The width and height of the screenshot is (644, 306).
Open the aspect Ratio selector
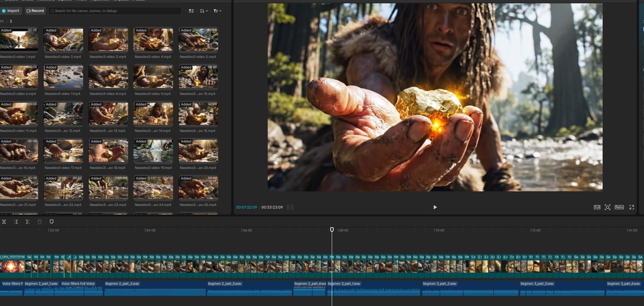pyautogui.click(x=619, y=207)
